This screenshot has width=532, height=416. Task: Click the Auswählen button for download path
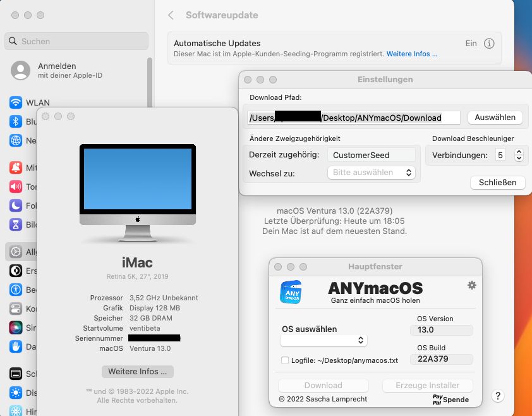[x=495, y=118]
